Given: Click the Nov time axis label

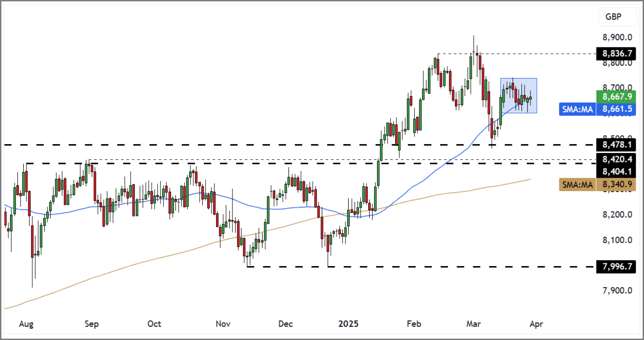Looking at the screenshot, I should 223,324.
